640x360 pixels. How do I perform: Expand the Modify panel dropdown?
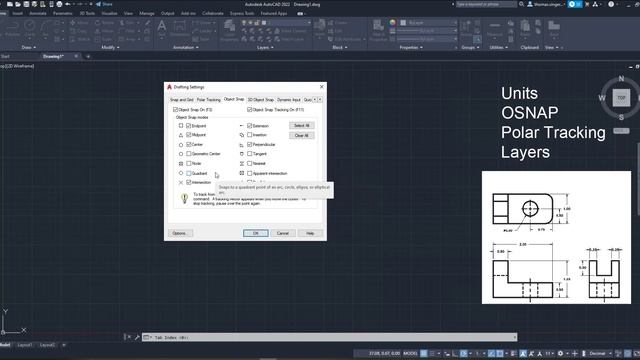point(110,47)
